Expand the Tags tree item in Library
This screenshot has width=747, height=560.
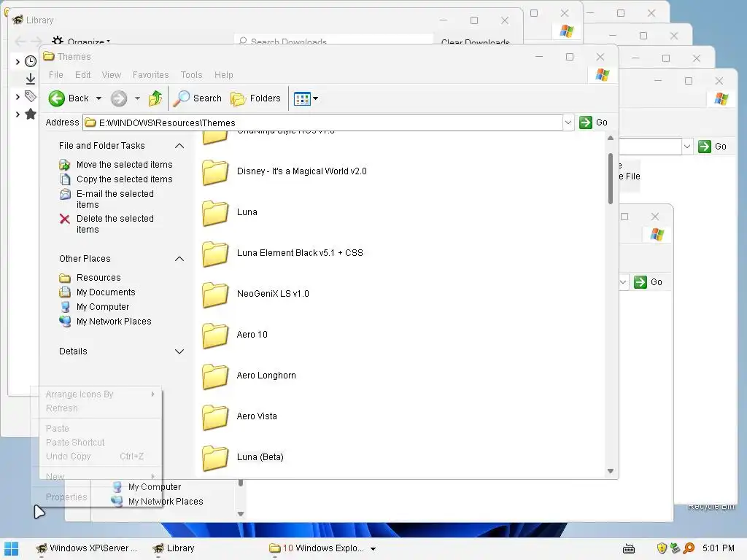(18, 97)
